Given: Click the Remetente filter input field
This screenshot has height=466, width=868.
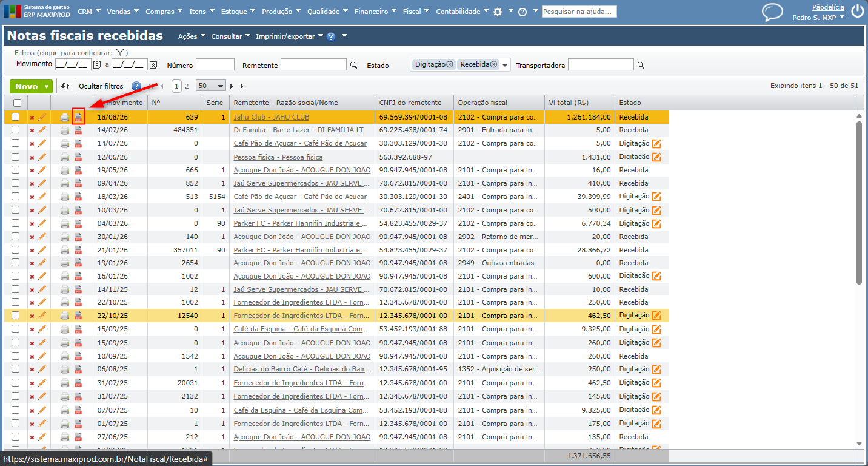Looking at the screenshot, I should tap(313, 64).
